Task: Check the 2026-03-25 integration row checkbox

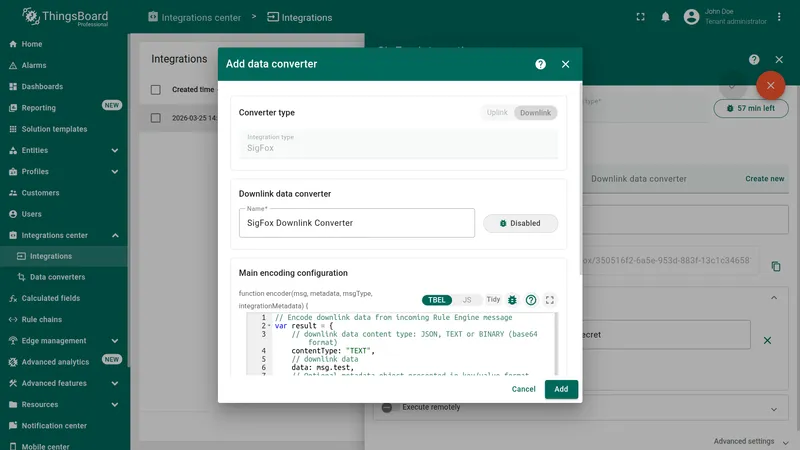Action: pyautogui.click(x=156, y=118)
